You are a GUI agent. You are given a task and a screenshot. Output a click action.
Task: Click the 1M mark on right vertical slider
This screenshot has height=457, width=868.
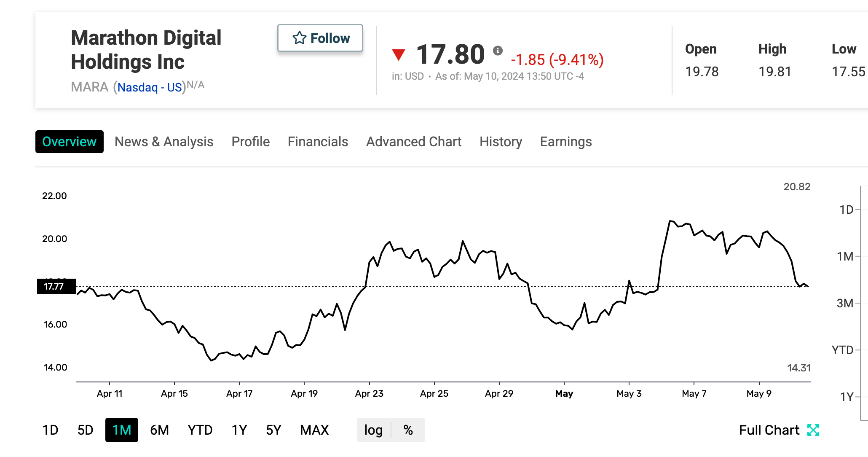[x=845, y=256]
